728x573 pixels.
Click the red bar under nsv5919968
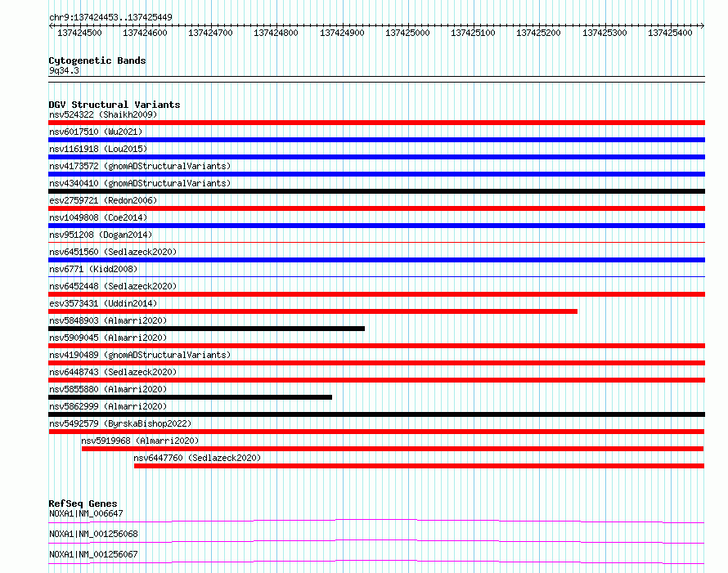tap(393, 449)
